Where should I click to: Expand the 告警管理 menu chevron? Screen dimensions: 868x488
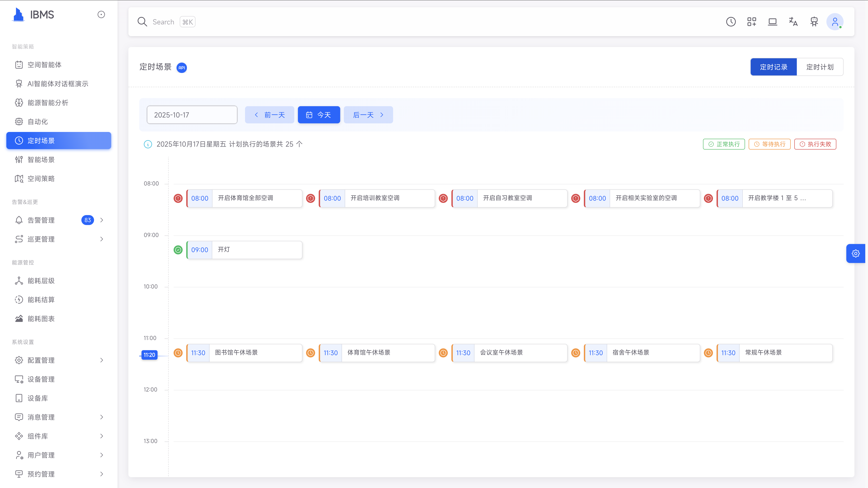[102, 220]
